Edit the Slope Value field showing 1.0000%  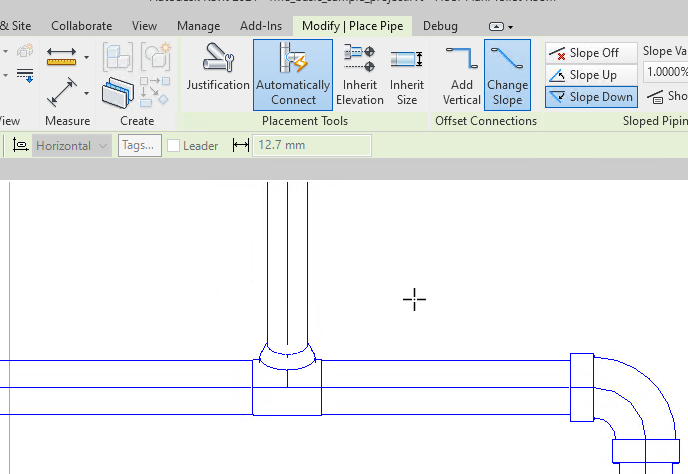coord(666,72)
